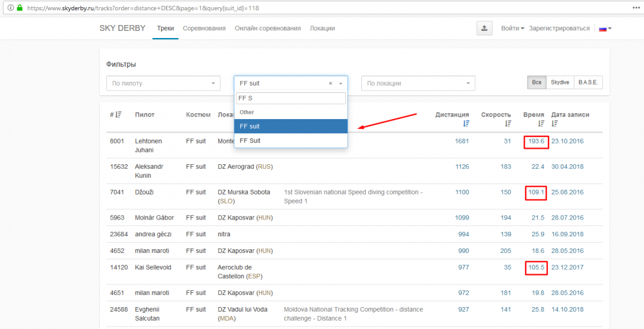Click the Other group label in dropdown
Screen dimensions: 644x329
click(x=247, y=112)
